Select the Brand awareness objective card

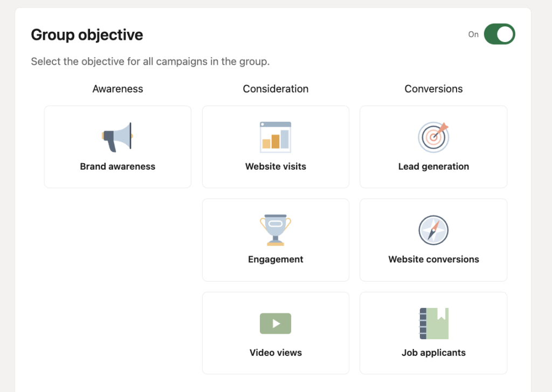pos(118,146)
